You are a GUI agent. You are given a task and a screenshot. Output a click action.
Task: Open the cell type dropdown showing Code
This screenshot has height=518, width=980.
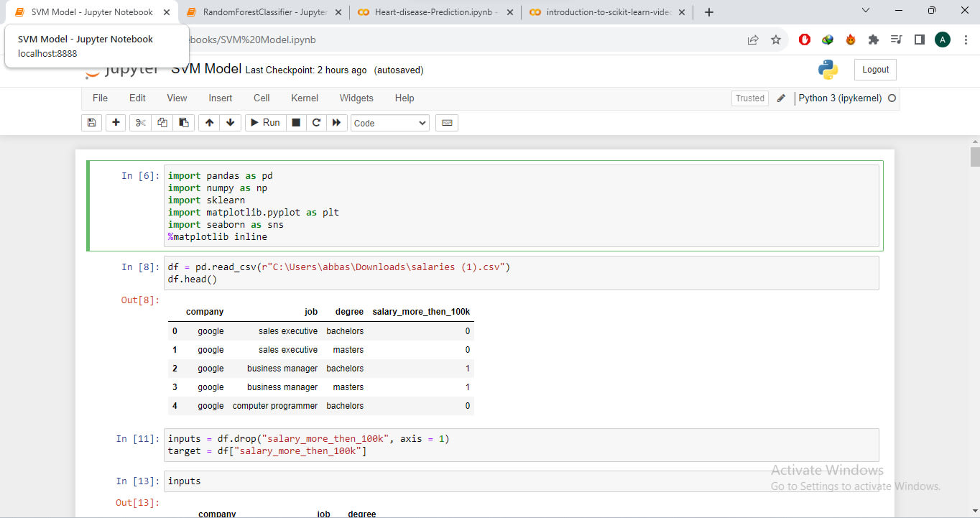click(x=389, y=123)
